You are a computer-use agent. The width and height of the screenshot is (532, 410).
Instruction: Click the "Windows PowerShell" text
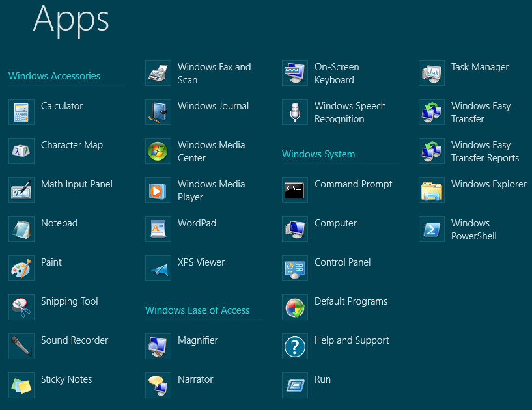coord(474,230)
